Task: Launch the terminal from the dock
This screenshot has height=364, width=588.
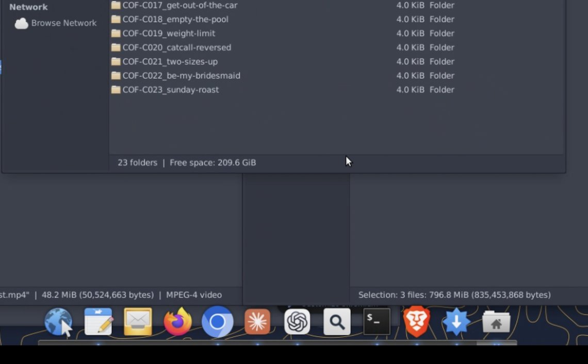Action: click(x=377, y=322)
